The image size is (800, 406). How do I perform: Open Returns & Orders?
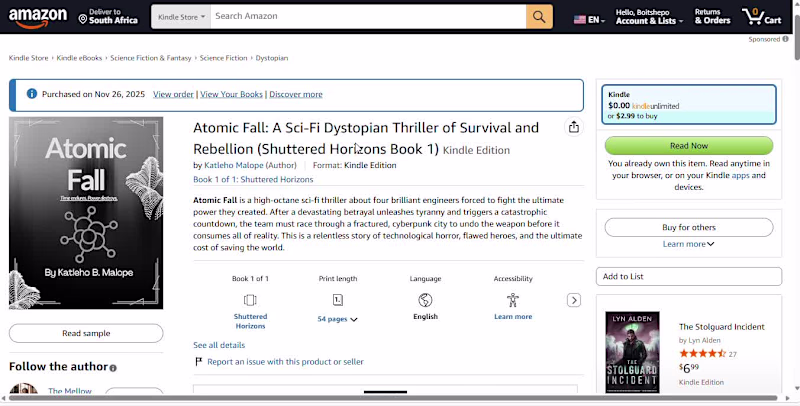[x=712, y=17]
